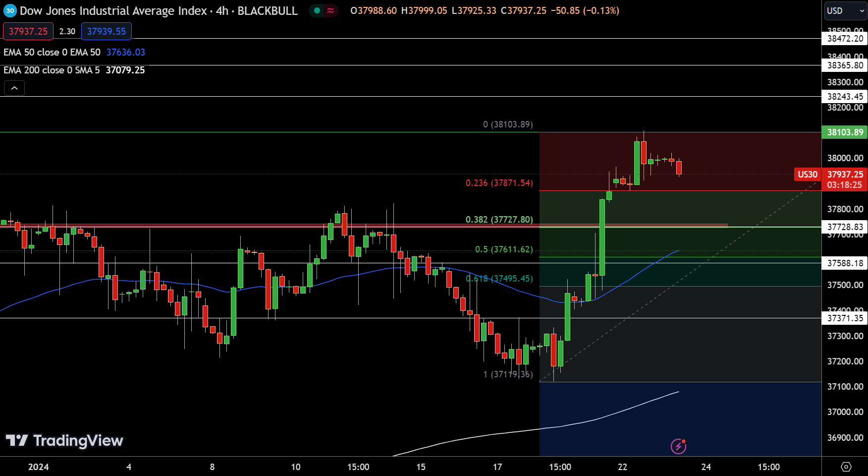The height and width of the screenshot is (476, 868).
Task: Click the purple lightning go-to-realtime icon
Action: click(678, 446)
